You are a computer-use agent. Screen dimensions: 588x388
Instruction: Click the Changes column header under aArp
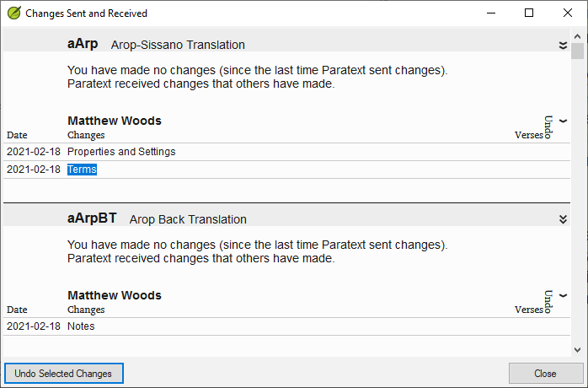pos(86,135)
